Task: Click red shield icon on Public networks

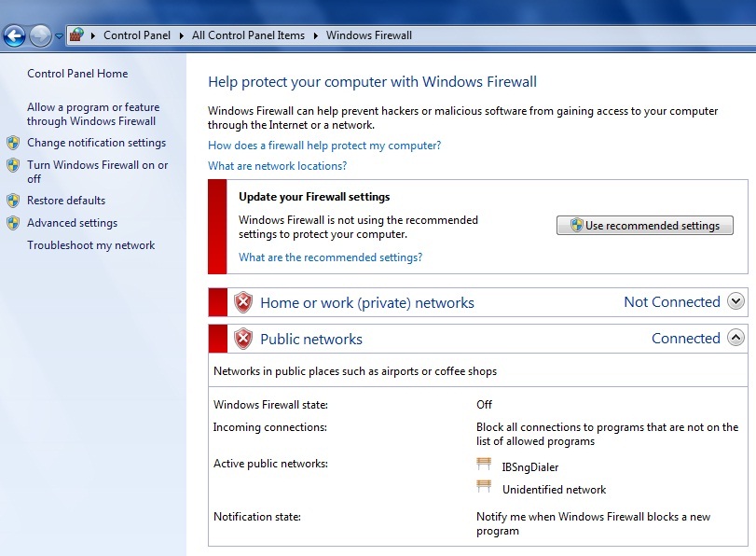Action: point(243,339)
